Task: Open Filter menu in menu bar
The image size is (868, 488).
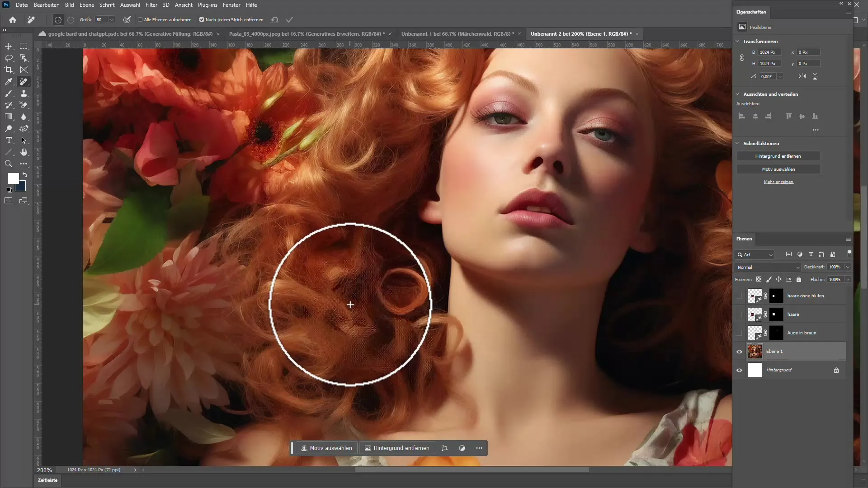Action: click(151, 5)
